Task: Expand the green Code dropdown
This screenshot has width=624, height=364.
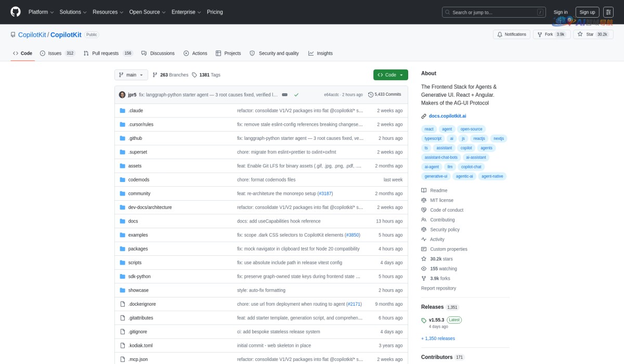Action: (391, 75)
